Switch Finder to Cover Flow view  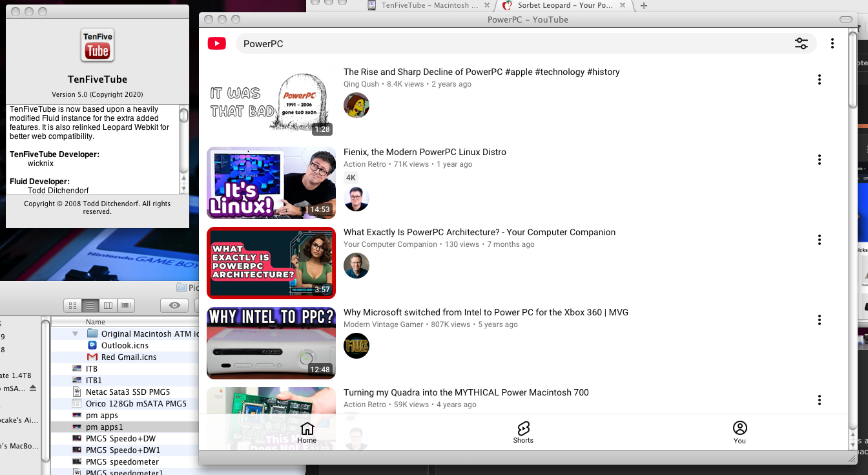tap(126, 305)
